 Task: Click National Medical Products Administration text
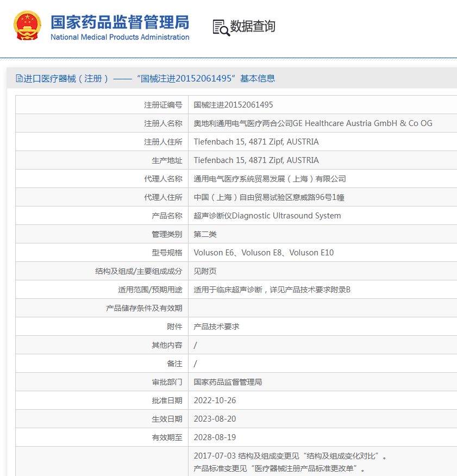coord(120,37)
